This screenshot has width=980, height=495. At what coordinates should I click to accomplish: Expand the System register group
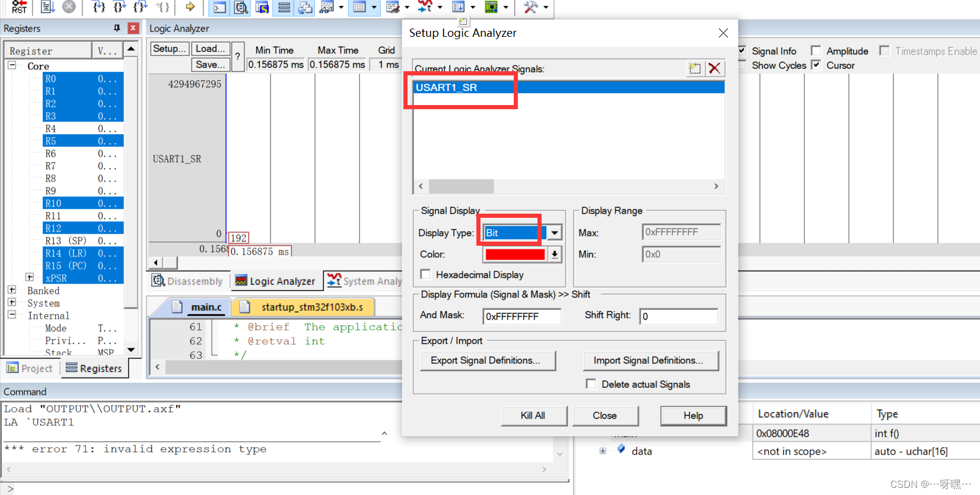[x=12, y=302]
